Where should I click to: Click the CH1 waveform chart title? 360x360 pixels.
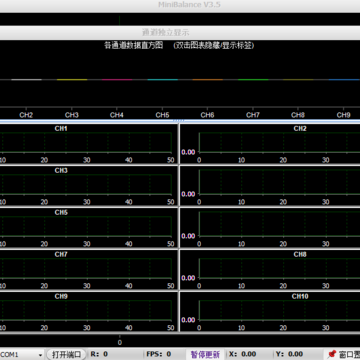[x=61, y=128]
